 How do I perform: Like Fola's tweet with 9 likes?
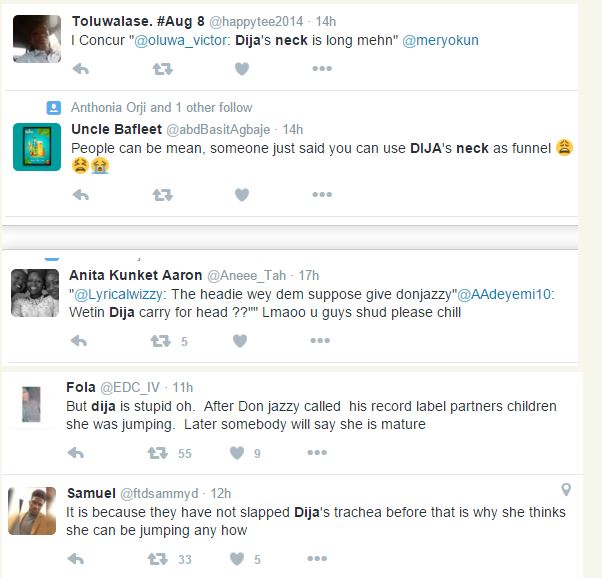(x=237, y=453)
